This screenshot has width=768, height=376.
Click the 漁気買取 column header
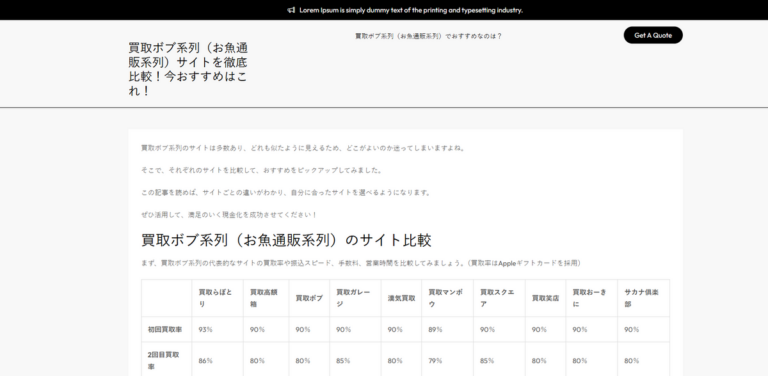tap(402, 298)
